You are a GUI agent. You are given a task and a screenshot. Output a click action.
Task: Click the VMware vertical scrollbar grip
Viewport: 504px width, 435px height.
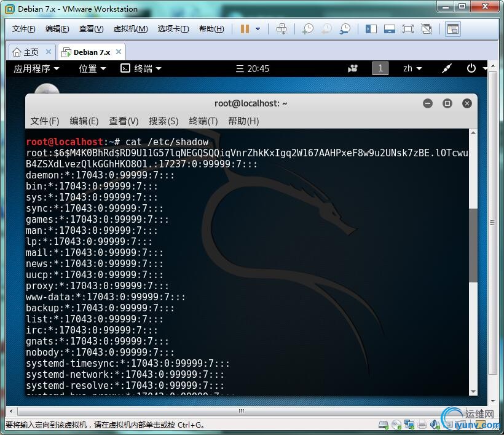point(493,223)
